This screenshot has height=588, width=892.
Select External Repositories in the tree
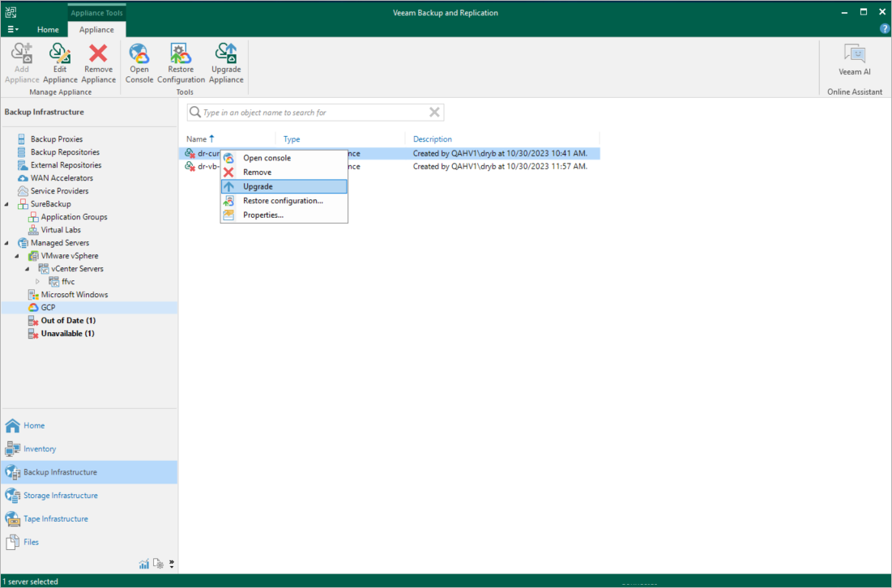66,165
